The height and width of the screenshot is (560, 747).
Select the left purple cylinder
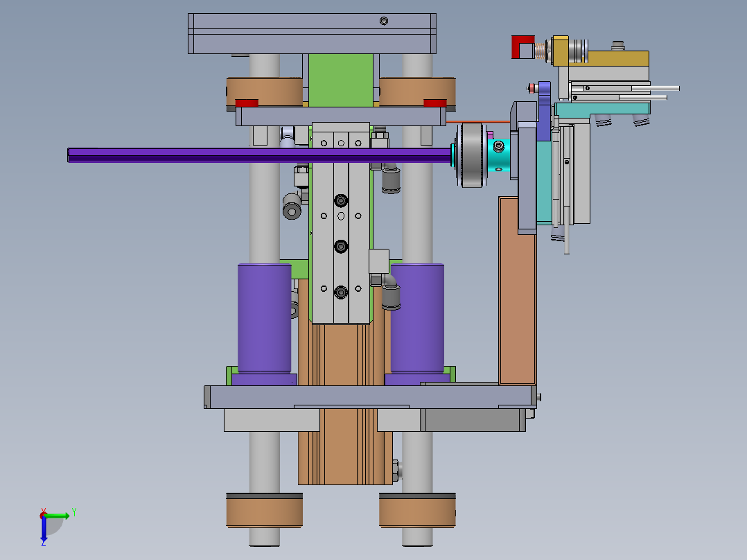pyautogui.click(x=265, y=318)
